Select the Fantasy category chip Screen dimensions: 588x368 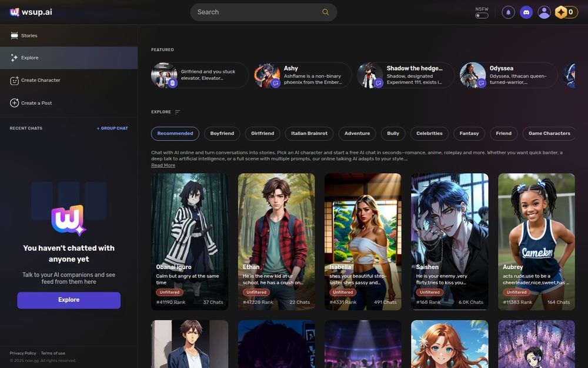click(x=469, y=134)
